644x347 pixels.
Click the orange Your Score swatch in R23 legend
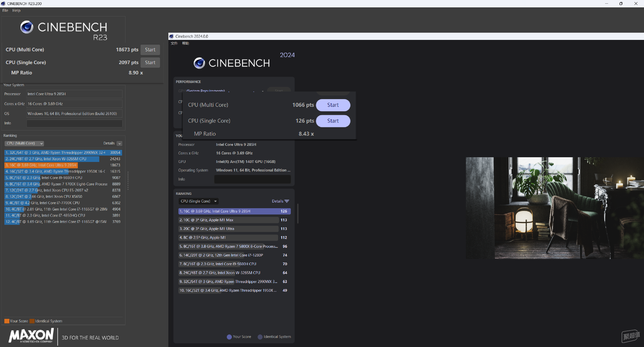tap(7, 321)
